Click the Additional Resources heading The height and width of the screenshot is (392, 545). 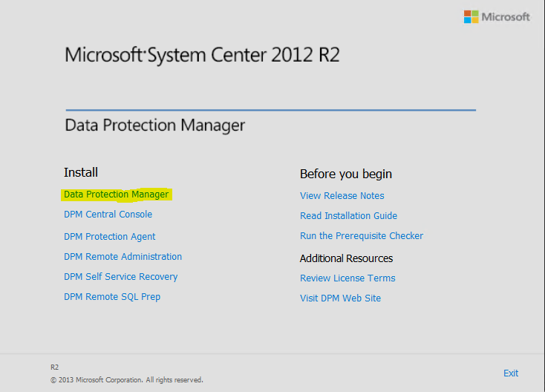pyautogui.click(x=346, y=258)
